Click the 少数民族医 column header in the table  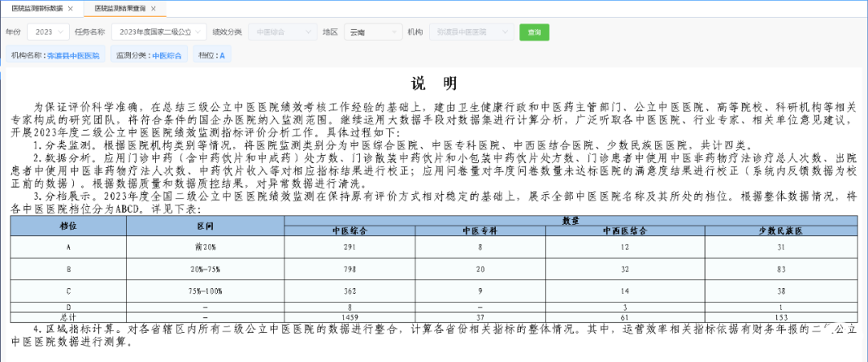[x=781, y=231]
